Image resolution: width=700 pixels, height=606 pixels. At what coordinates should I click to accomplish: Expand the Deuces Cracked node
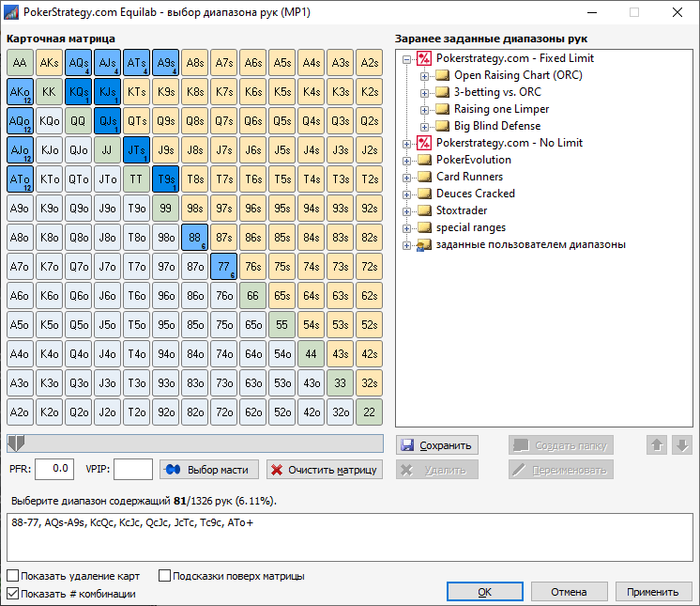407,195
